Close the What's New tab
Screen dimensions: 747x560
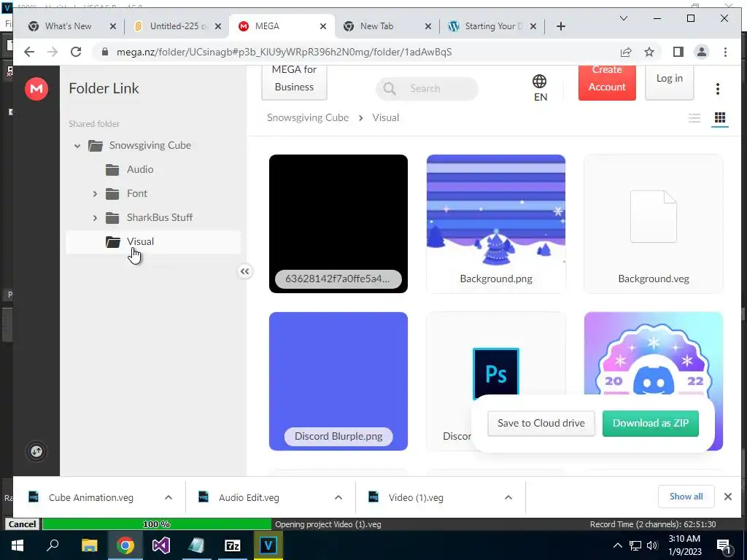113,26
